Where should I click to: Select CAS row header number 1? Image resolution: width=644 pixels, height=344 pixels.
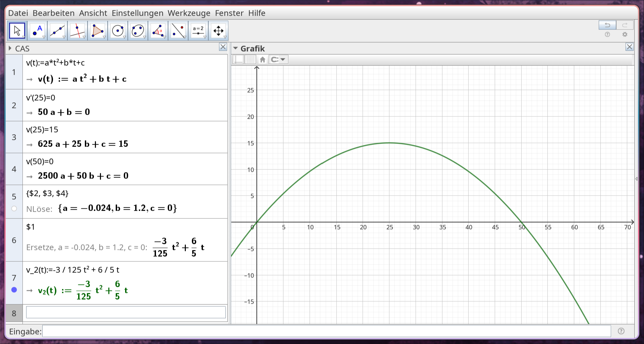(14, 72)
